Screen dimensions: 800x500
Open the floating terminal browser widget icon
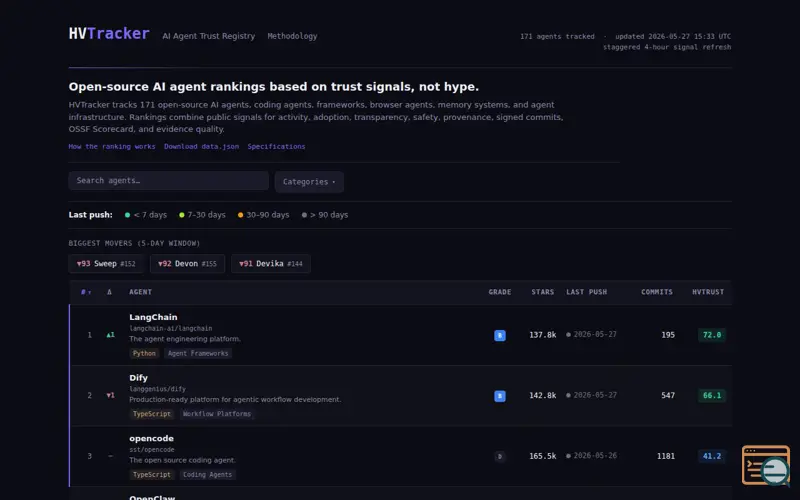tap(766, 465)
